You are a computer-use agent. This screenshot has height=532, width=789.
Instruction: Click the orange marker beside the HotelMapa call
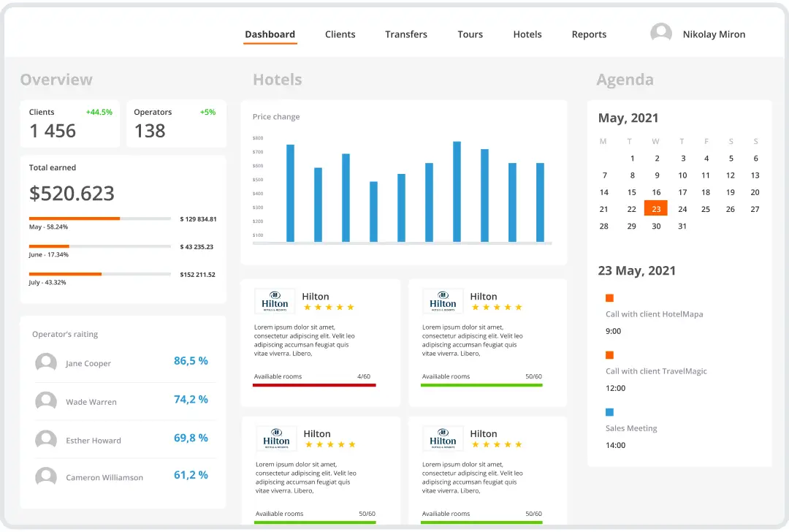609,297
